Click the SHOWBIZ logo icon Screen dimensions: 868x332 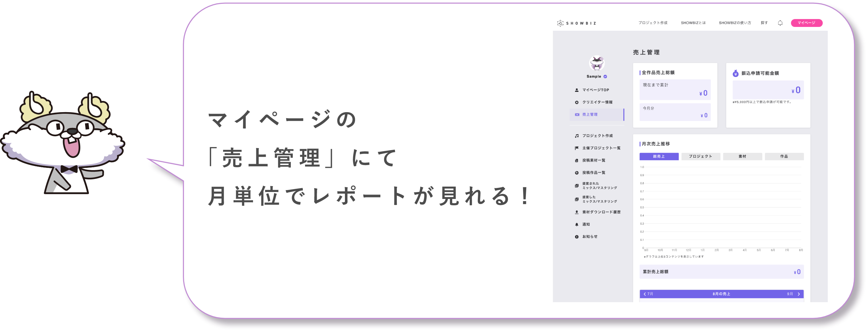pyautogui.click(x=560, y=23)
